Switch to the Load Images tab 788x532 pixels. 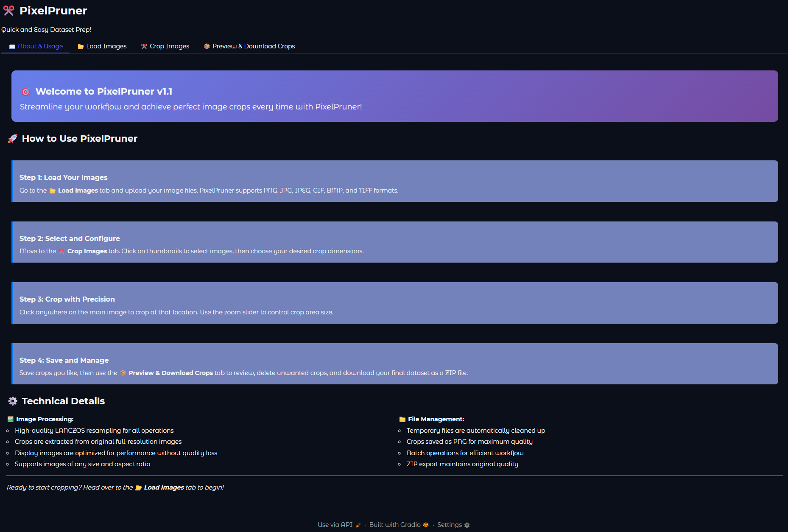[x=102, y=46]
